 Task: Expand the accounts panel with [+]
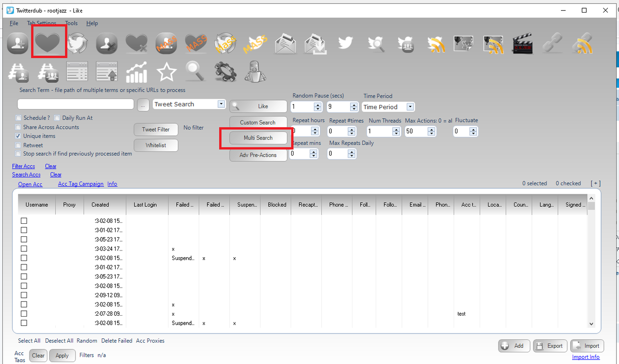tap(596, 183)
